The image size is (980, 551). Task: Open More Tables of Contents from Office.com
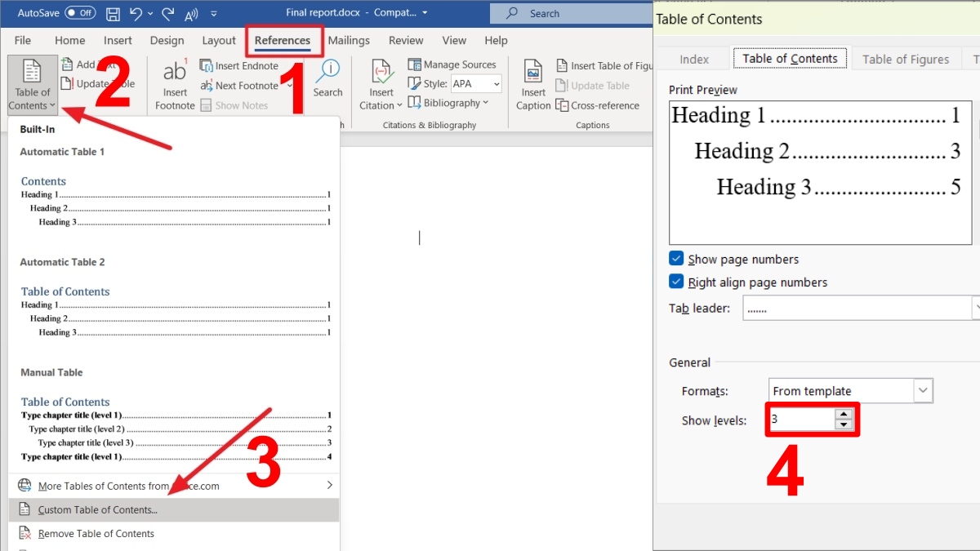(174, 486)
